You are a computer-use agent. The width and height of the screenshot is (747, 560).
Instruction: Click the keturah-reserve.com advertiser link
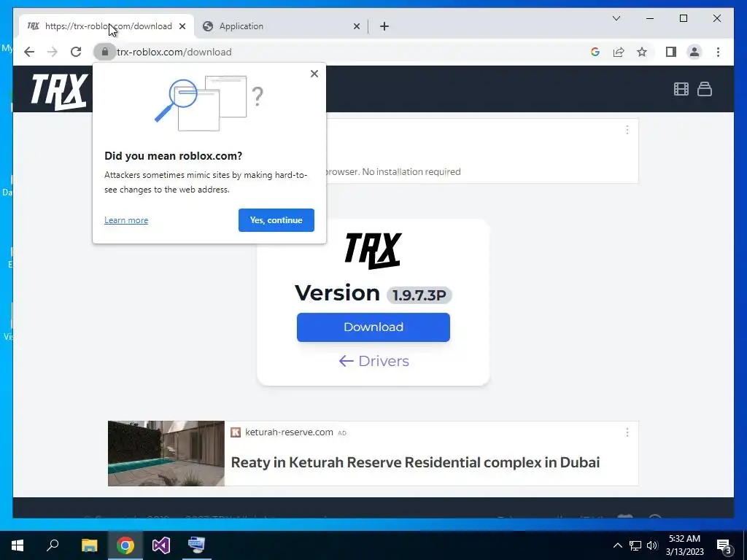(289, 432)
